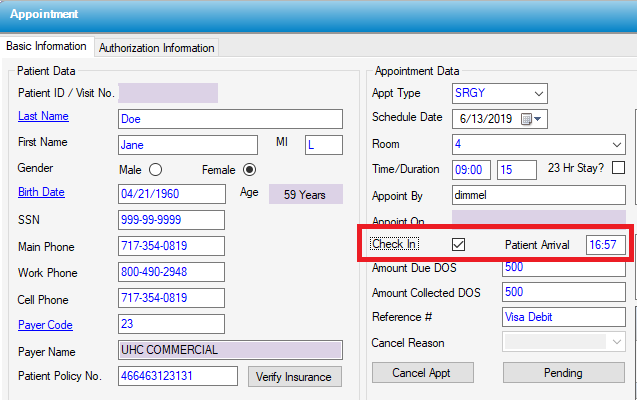The width and height of the screenshot is (637, 400).
Task: Click the Pending button
Action: (565, 373)
